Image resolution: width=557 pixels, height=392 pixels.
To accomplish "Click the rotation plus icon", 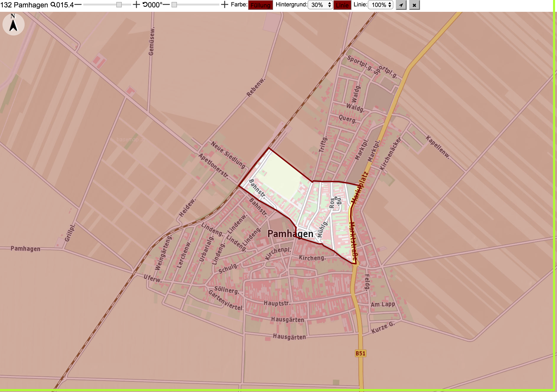I will coord(224,5).
